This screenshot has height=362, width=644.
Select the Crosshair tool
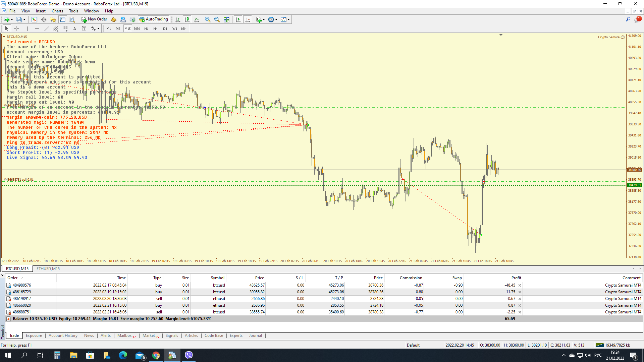tap(16, 28)
